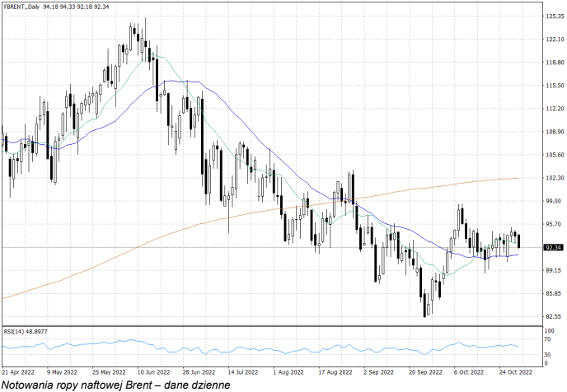The image size is (567, 392).
Task: Select the current price tag 92.34
Action: pyautogui.click(x=553, y=247)
